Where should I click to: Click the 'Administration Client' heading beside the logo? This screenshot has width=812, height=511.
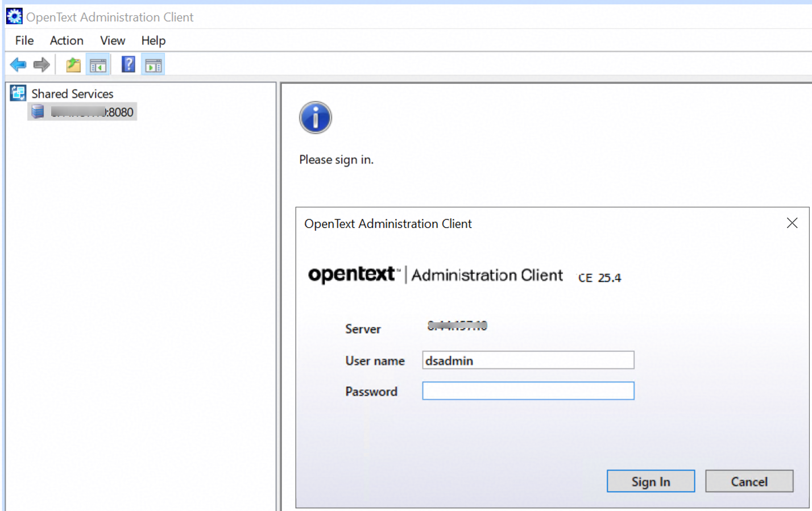(487, 275)
